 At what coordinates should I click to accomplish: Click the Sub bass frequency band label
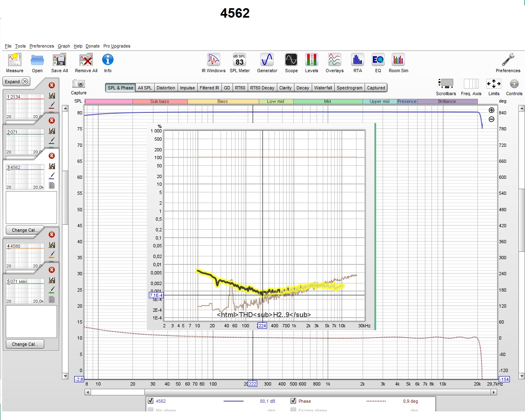[160, 101]
